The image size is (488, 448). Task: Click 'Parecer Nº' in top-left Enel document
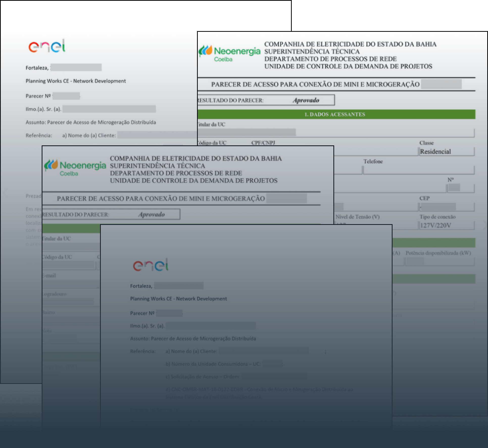(38, 96)
